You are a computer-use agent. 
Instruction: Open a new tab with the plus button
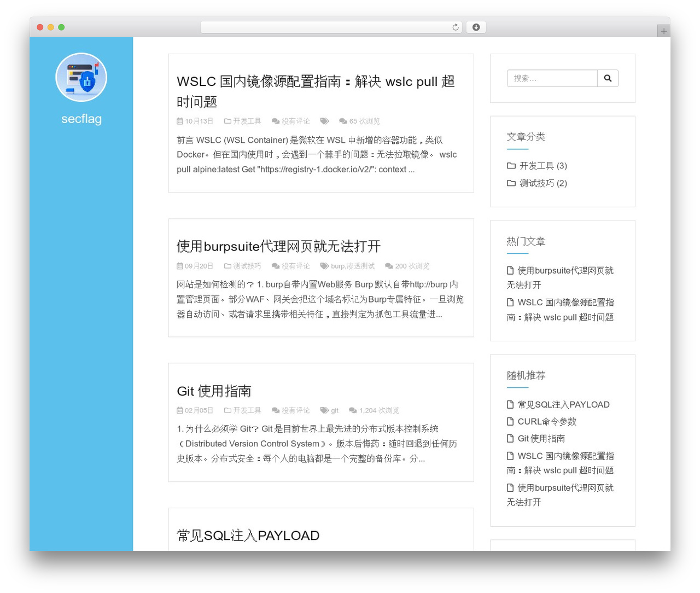(x=663, y=31)
